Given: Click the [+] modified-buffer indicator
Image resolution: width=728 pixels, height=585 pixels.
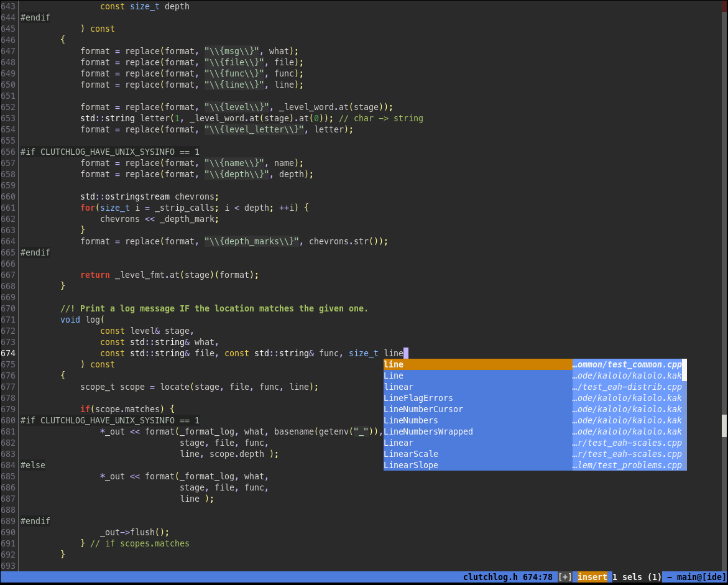Looking at the screenshot, I should pos(565,577).
